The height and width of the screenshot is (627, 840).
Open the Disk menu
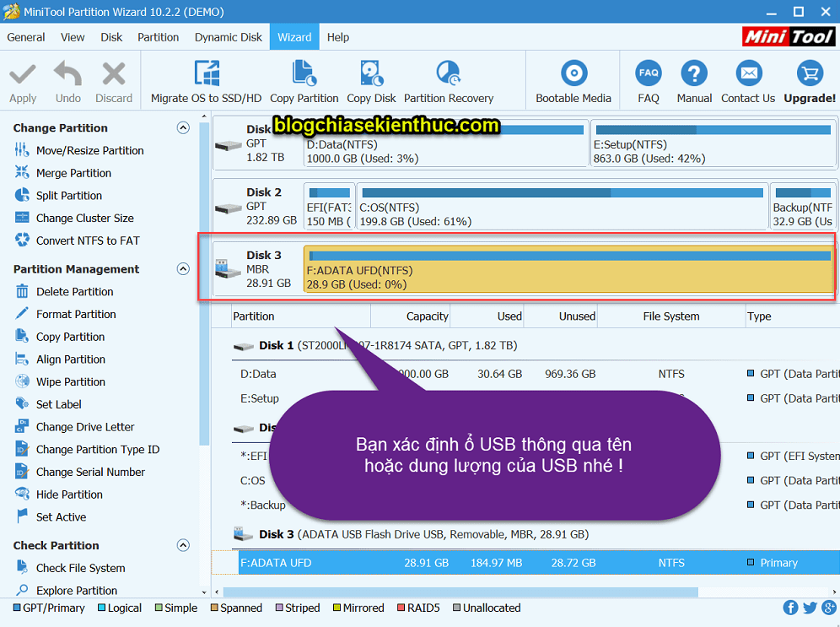tap(111, 37)
